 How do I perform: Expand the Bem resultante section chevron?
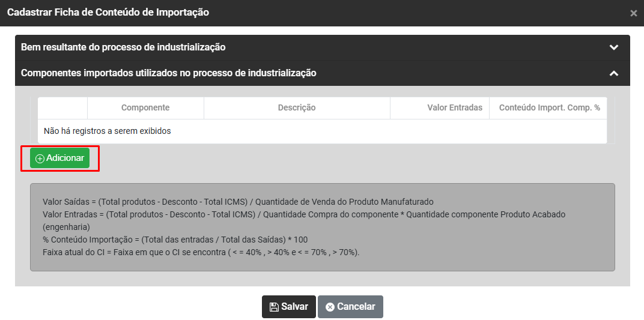pyautogui.click(x=613, y=47)
